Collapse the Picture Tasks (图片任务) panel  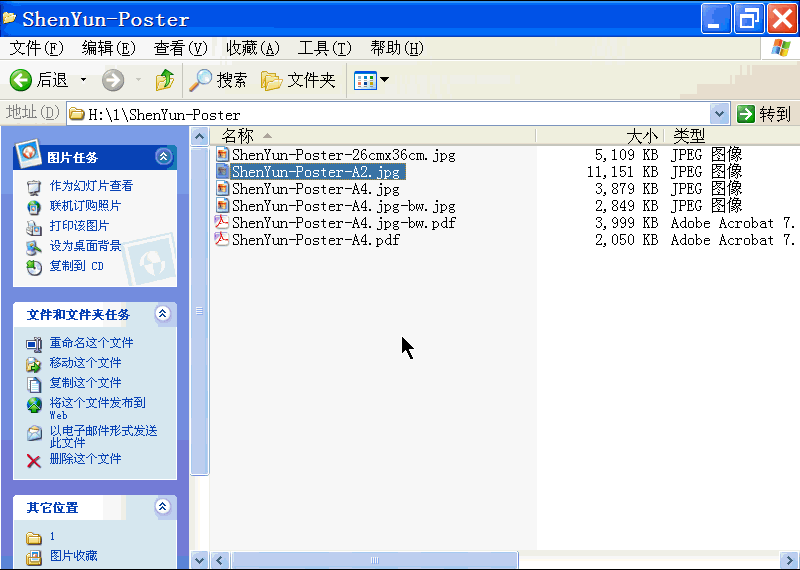pyautogui.click(x=164, y=157)
